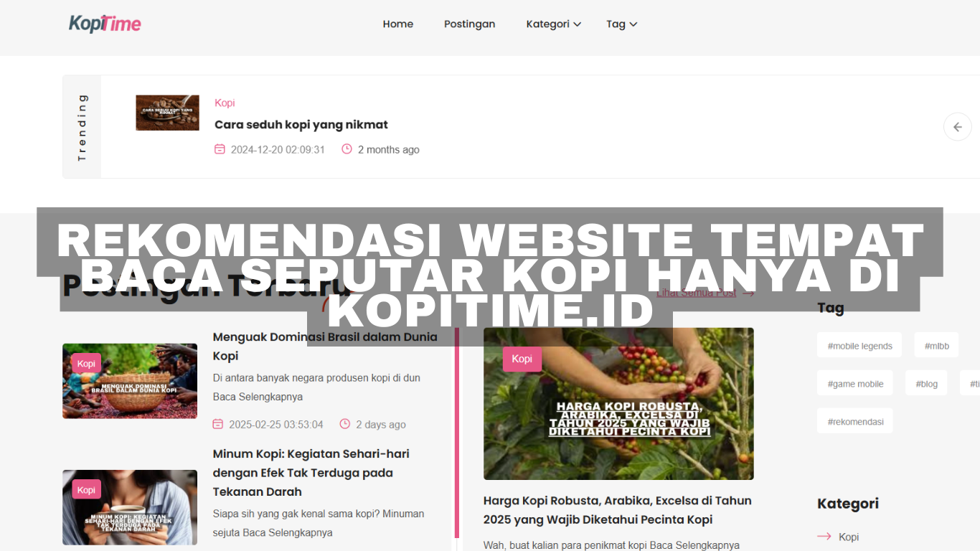Click the trending coffee beans thumbnail

pos(167,113)
